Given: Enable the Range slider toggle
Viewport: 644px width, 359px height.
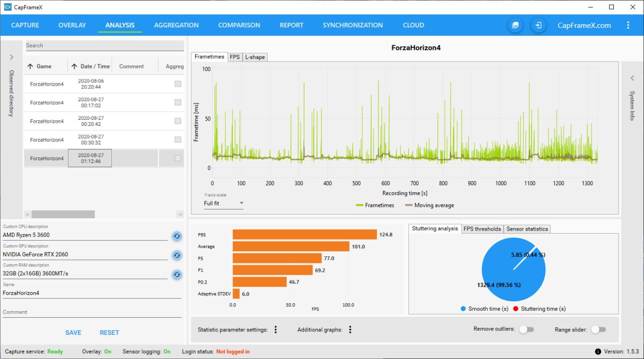Looking at the screenshot, I should (x=599, y=329).
